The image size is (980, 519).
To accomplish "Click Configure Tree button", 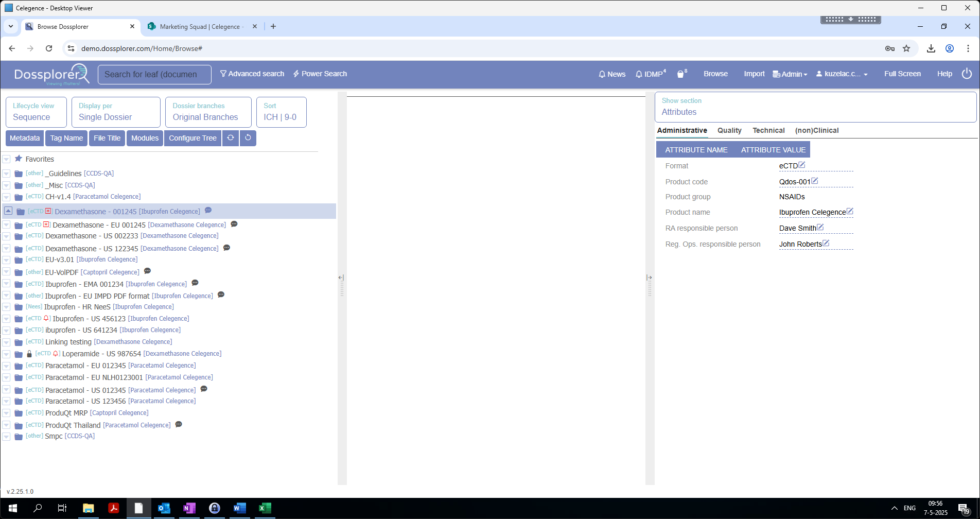I will (192, 138).
